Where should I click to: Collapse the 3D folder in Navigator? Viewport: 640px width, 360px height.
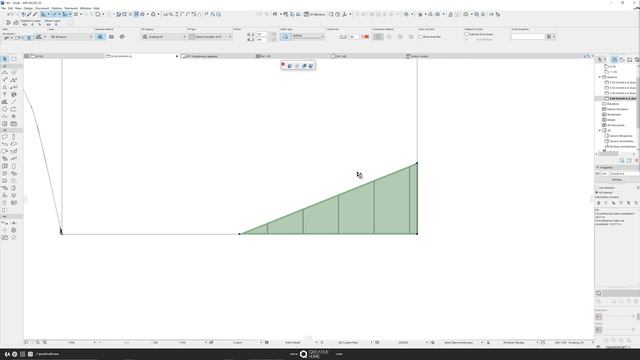pyautogui.click(x=600, y=131)
